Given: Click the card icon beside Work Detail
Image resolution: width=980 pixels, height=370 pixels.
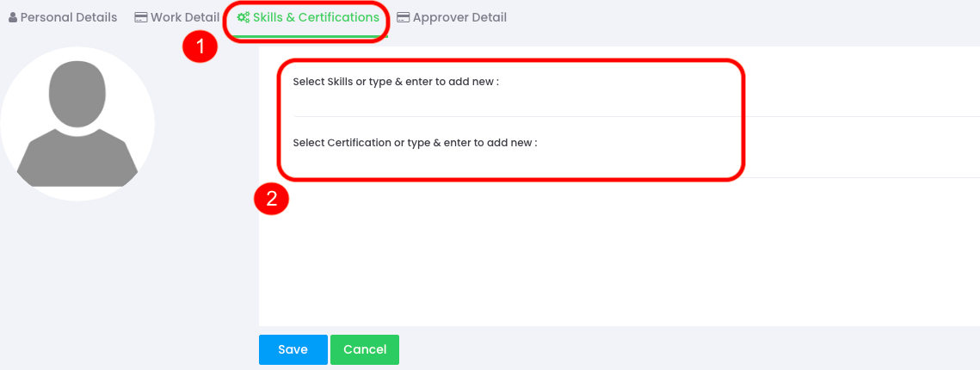Looking at the screenshot, I should pos(141,17).
